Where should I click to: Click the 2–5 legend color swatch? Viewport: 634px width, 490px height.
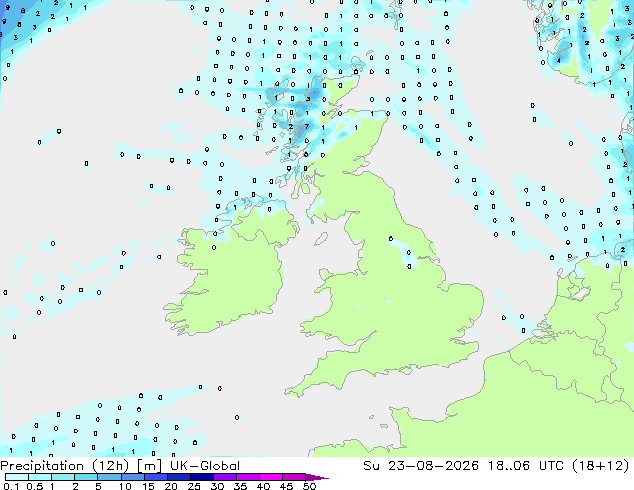(86, 477)
